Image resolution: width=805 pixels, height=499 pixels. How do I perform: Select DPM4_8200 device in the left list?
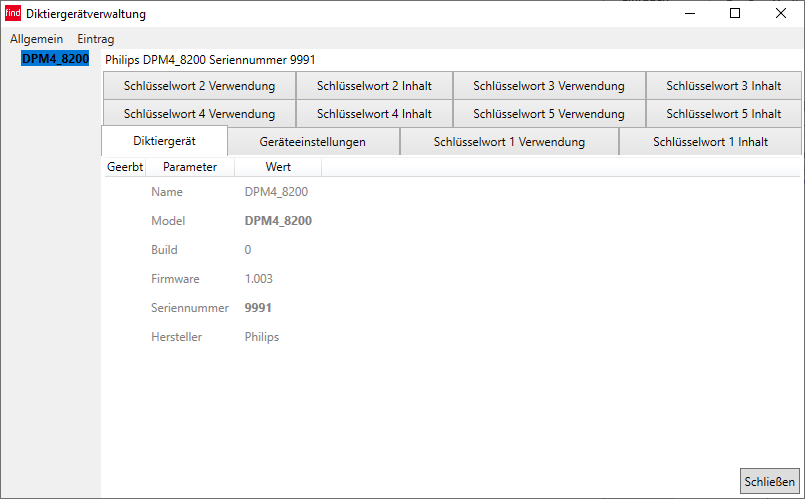[x=55, y=59]
